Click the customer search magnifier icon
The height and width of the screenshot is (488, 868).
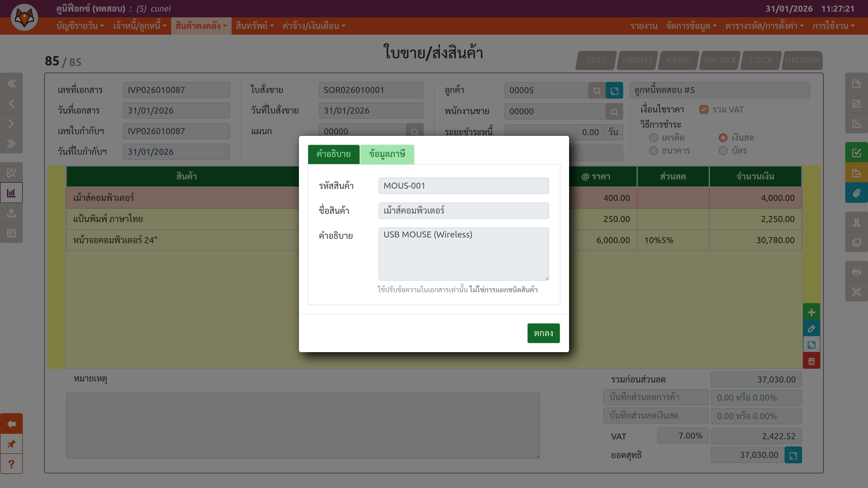[597, 91]
